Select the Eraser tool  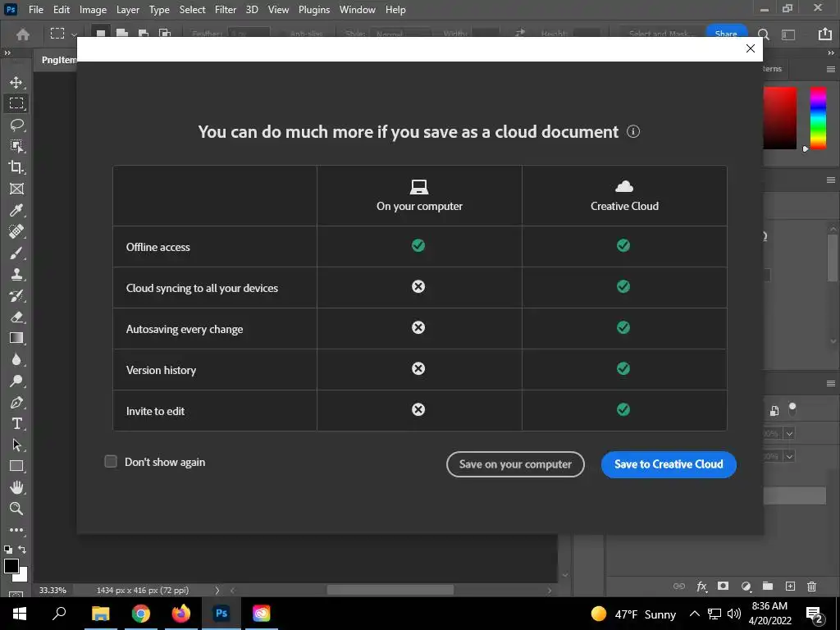click(x=16, y=317)
